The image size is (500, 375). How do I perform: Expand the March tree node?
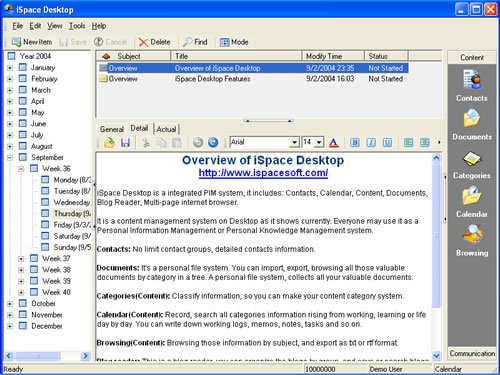pos(10,90)
